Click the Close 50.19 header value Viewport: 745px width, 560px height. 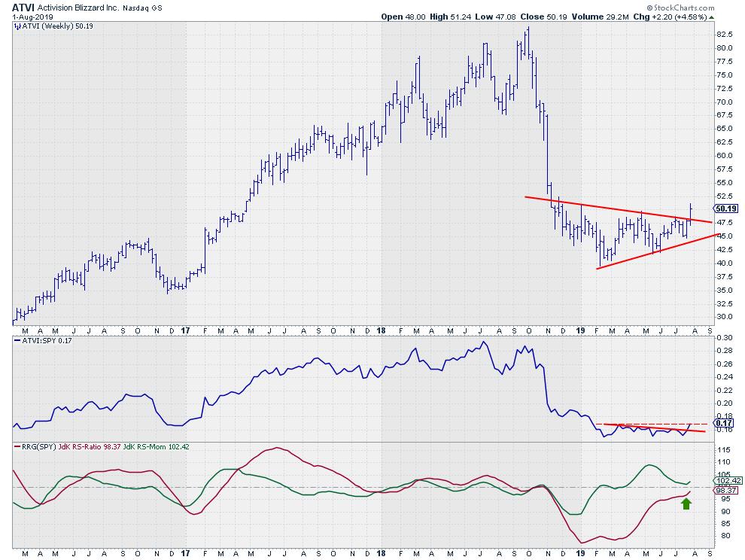coord(543,17)
